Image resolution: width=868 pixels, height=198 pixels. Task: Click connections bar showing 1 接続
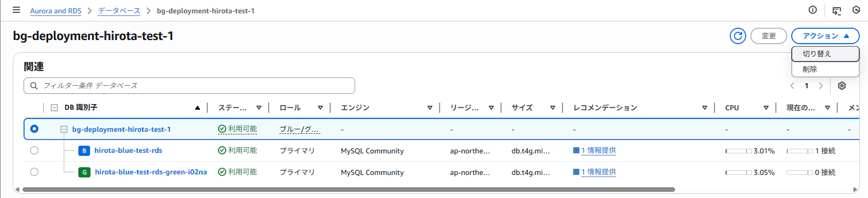click(x=800, y=151)
